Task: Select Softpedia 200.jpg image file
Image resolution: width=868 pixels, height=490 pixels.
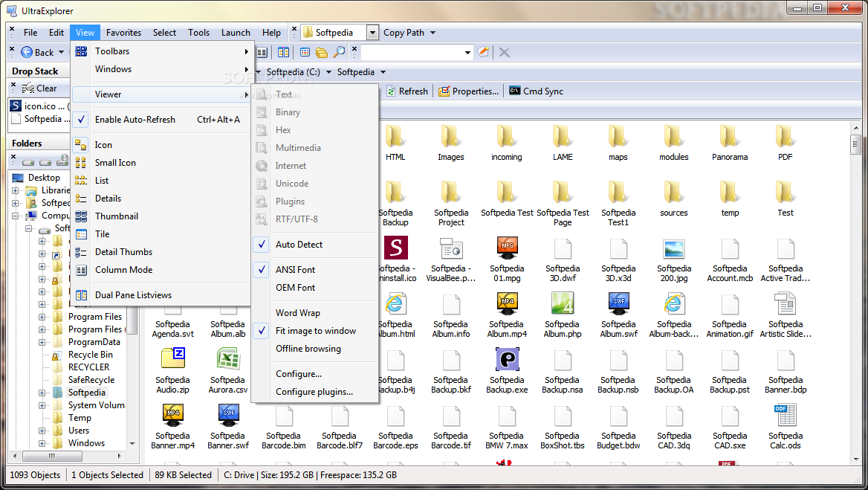Action: 674,249
